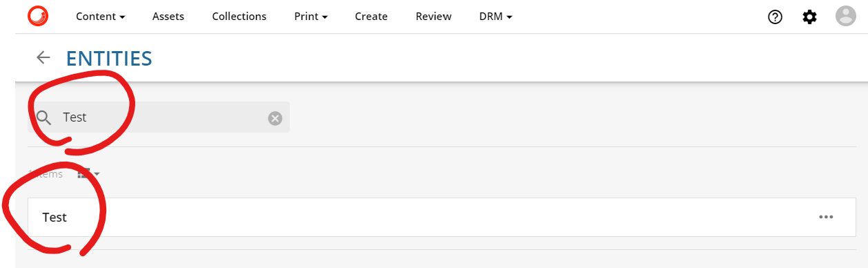Image resolution: width=868 pixels, height=268 pixels.
Task: Open the three-dots menu for Test
Action: tap(826, 217)
